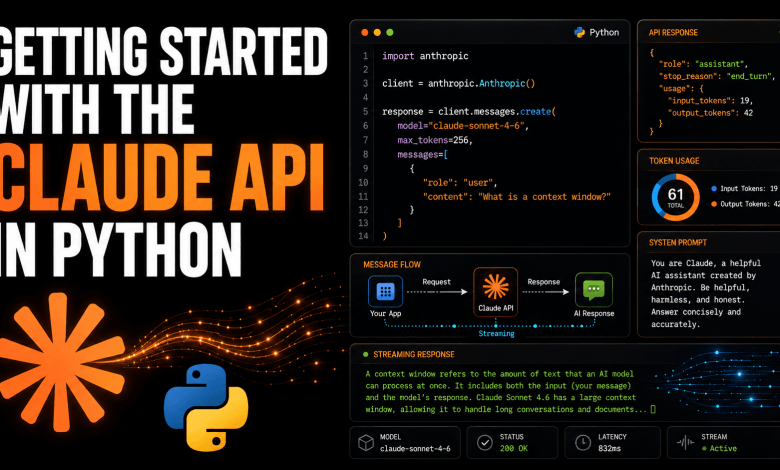
Task: Click the green dot next to Active
Action: (704, 449)
